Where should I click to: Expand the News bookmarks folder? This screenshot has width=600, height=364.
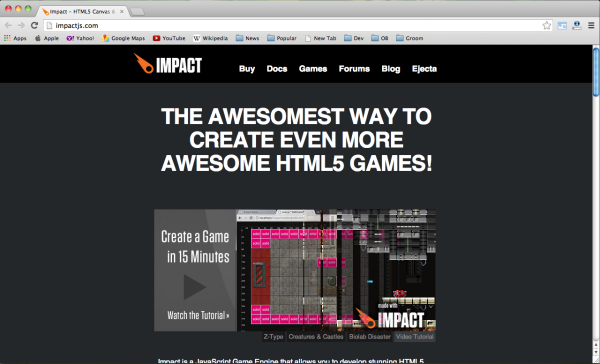tap(248, 38)
